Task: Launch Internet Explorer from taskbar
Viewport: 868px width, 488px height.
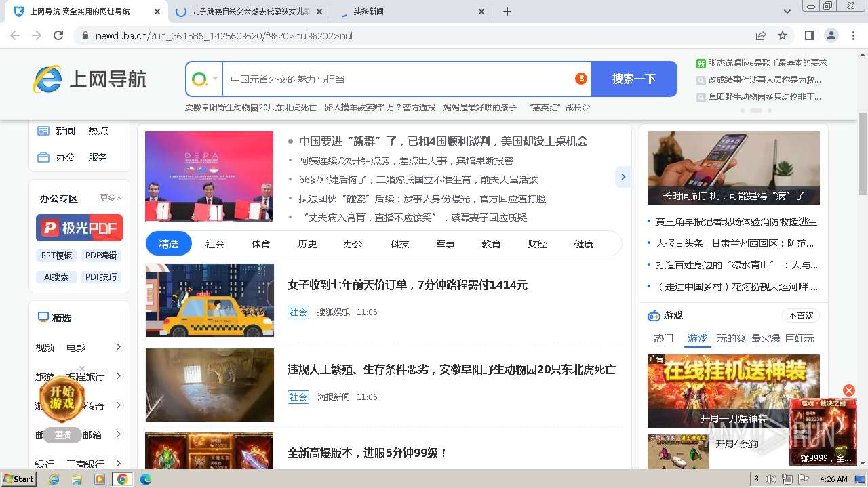Action: [54, 479]
